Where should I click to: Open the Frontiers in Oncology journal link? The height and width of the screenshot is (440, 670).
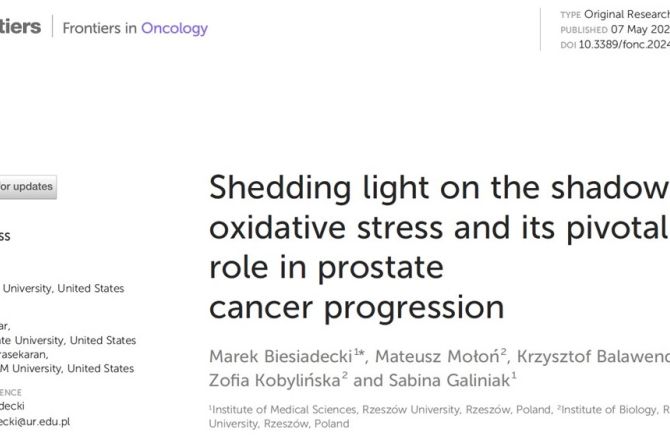coord(135,28)
